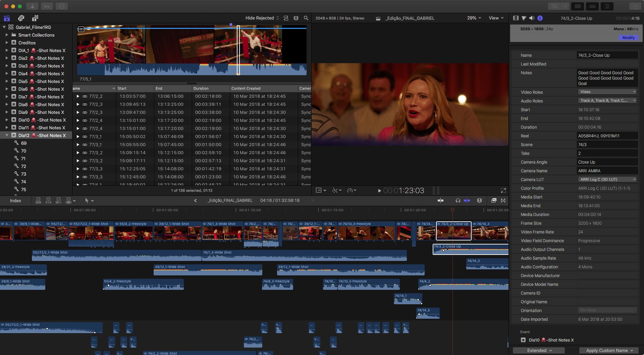Viewport: 644px width, 355px height.
Task: Toggle the inspector sliders panel button
Action: pos(607,6)
